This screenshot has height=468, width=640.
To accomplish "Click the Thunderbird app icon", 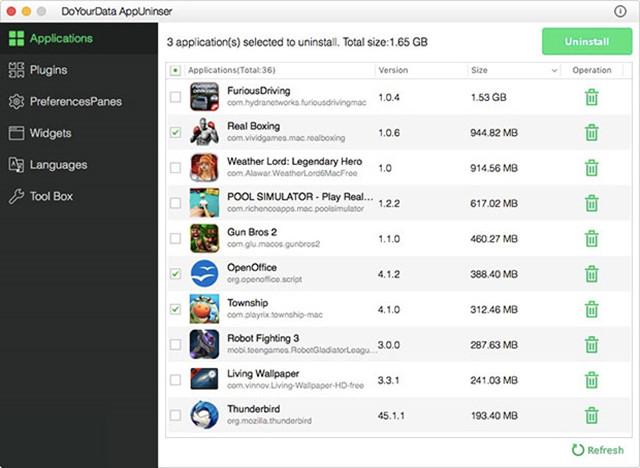I will [204, 415].
